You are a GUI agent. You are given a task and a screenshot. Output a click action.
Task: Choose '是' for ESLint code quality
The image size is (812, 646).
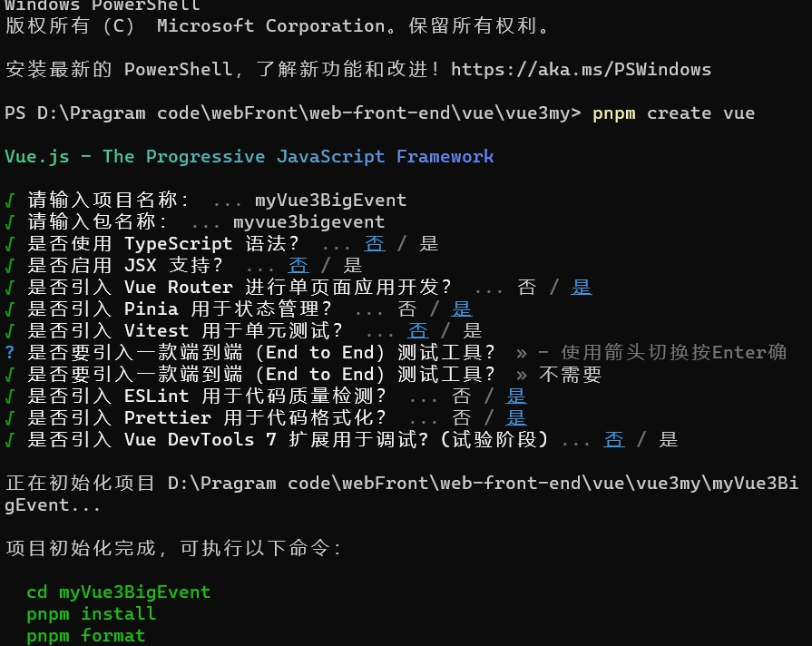(516, 396)
